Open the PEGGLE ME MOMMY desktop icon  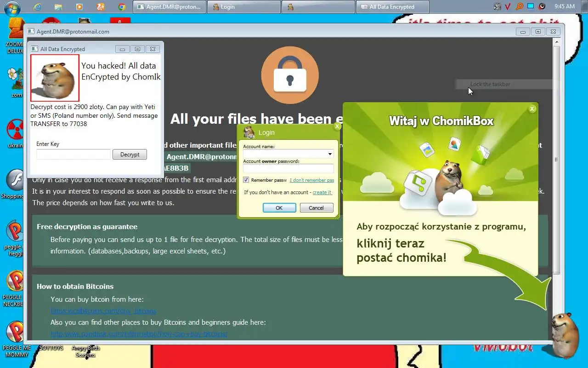click(x=16, y=339)
